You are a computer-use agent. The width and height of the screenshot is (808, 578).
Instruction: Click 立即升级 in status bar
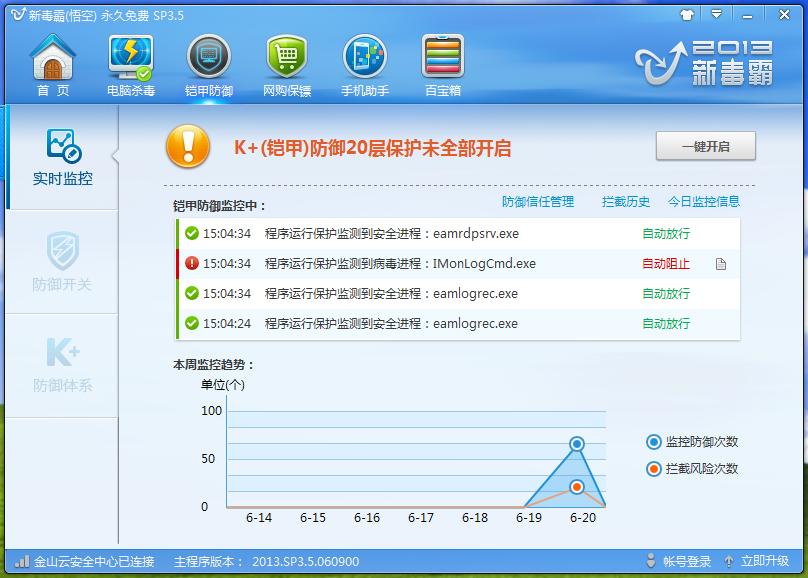click(765, 562)
